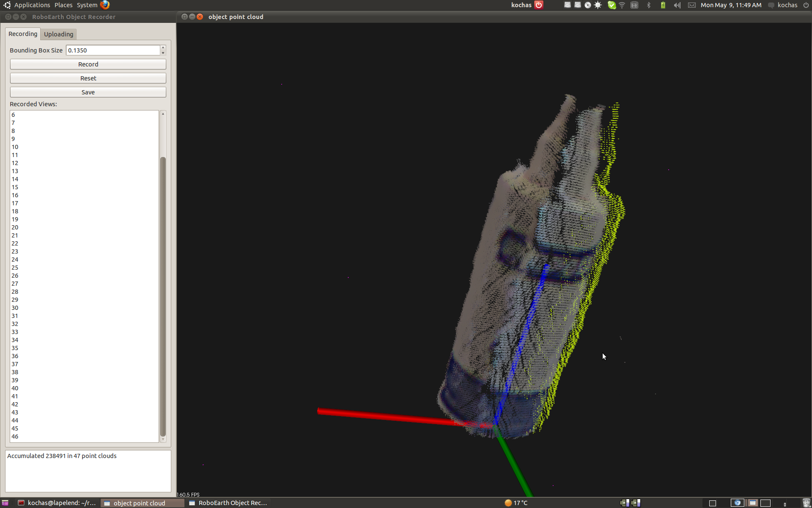Click the second disk drive tray icon

point(578,5)
